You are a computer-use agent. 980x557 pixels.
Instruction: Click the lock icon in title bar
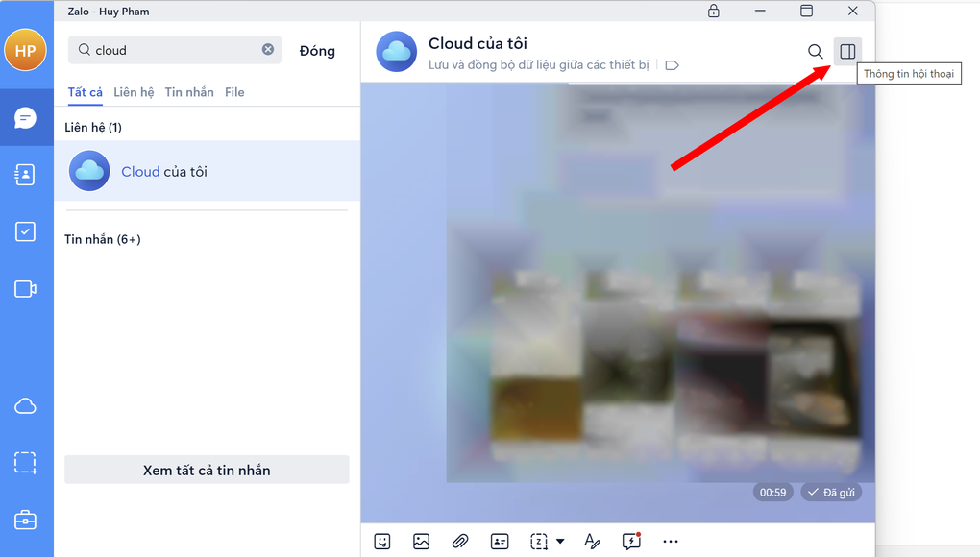pyautogui.click(x=714, y=11)
